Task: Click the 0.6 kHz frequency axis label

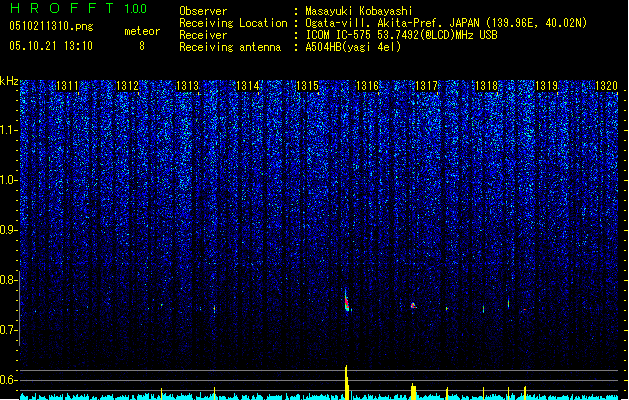Action: (9, 380)
